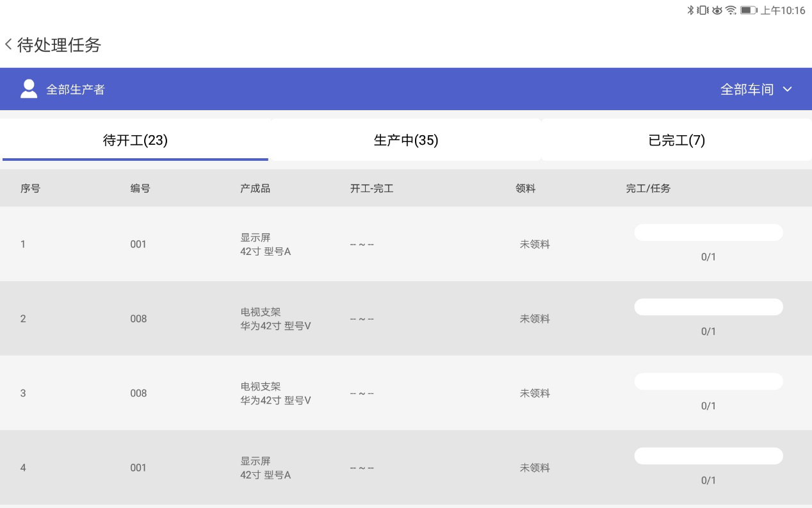Click 未领料 status in row 3
The width and height of the screenshot is (812, 508).
click(x=535, y=393)
